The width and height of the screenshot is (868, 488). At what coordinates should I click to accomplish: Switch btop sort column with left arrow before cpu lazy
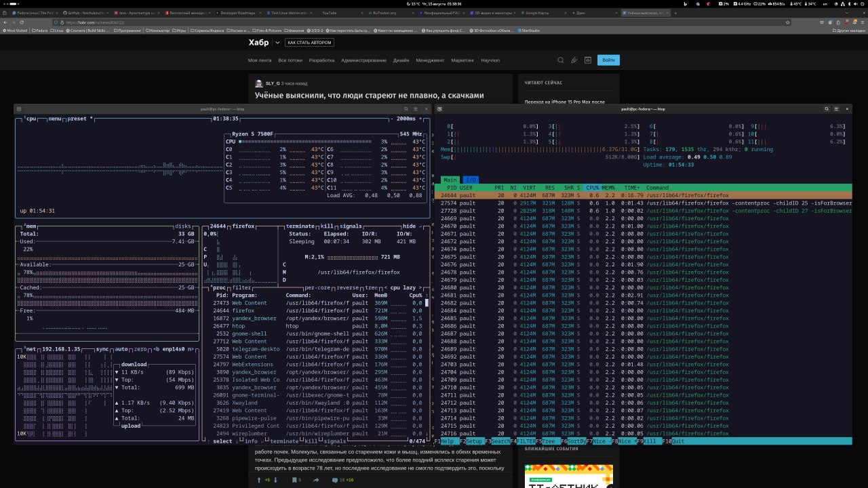point(387,287)
